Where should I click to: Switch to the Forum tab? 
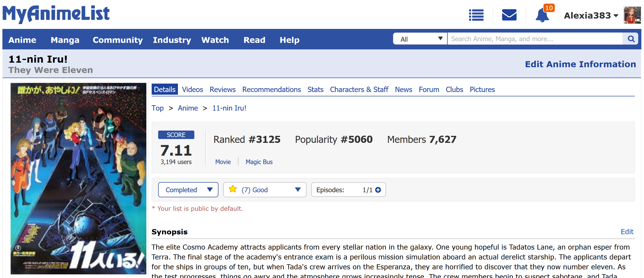(x=429, y=89)
